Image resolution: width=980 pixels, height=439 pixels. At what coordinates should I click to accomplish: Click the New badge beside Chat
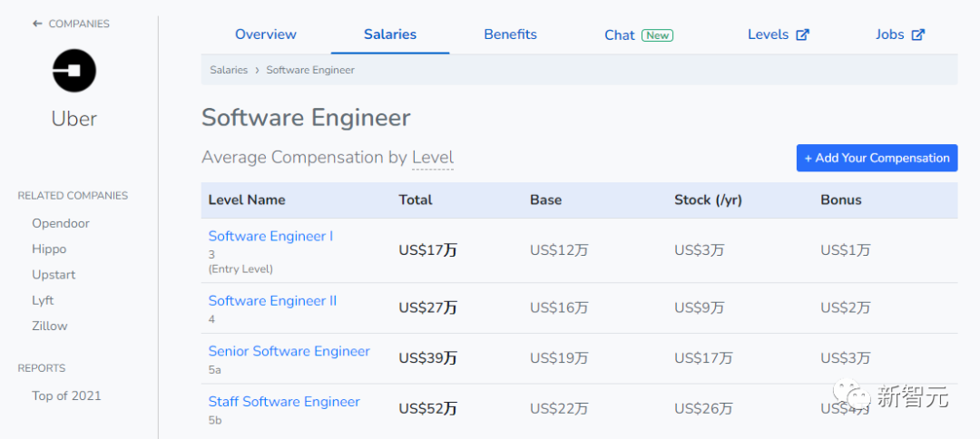pyautogui.click(x=657, y=35)
